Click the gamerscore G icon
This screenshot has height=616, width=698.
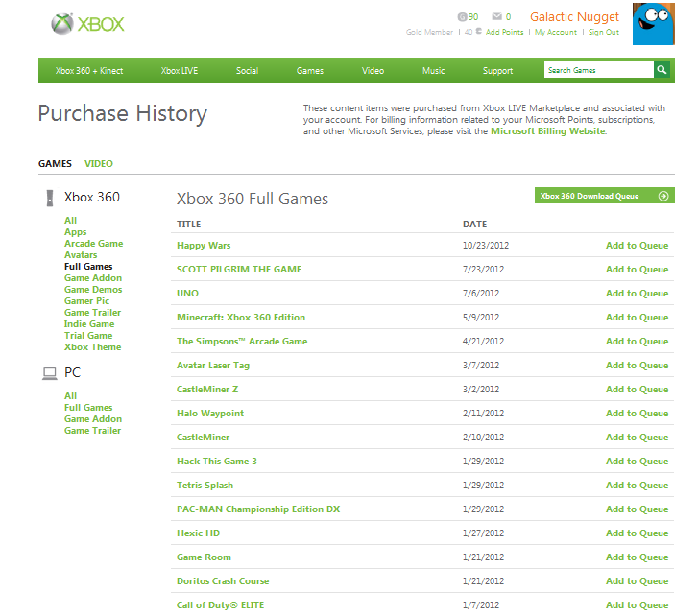click(x=461, y=17)
